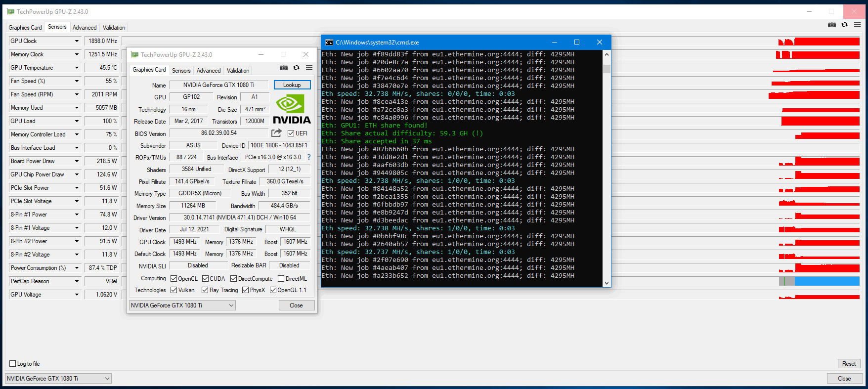
Task: Click cmd scrollbar down arrow
Action: [x=607, y=283]
